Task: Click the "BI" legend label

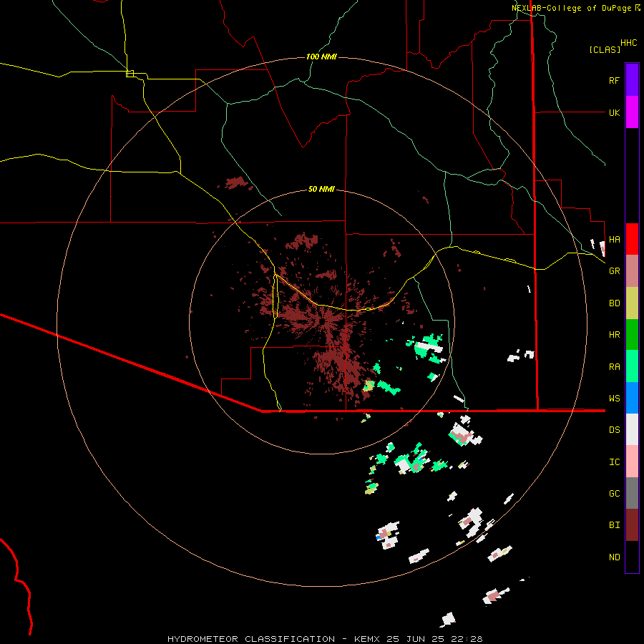Action: [614, 525]
